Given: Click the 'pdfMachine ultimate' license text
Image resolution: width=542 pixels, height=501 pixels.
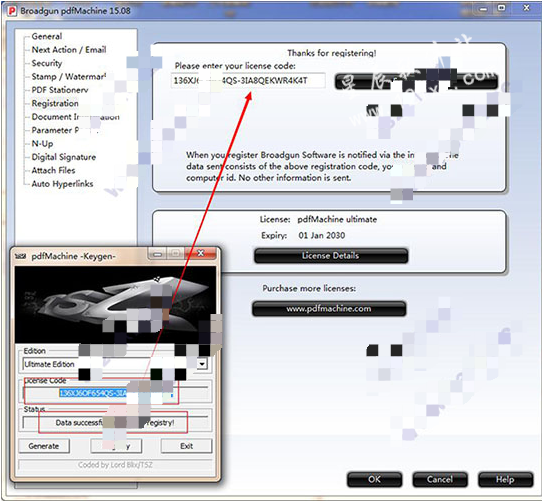Looking at the screenshot, I should [337, 220].
